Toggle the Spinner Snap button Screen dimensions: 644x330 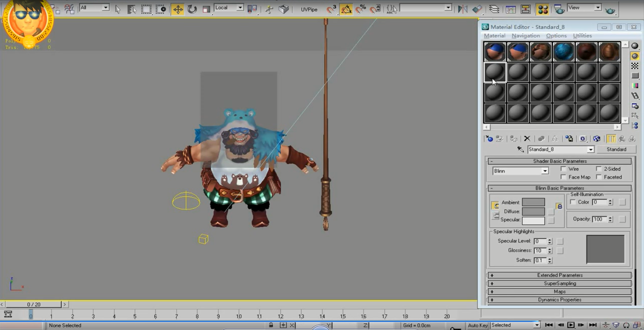coord(375,9)
